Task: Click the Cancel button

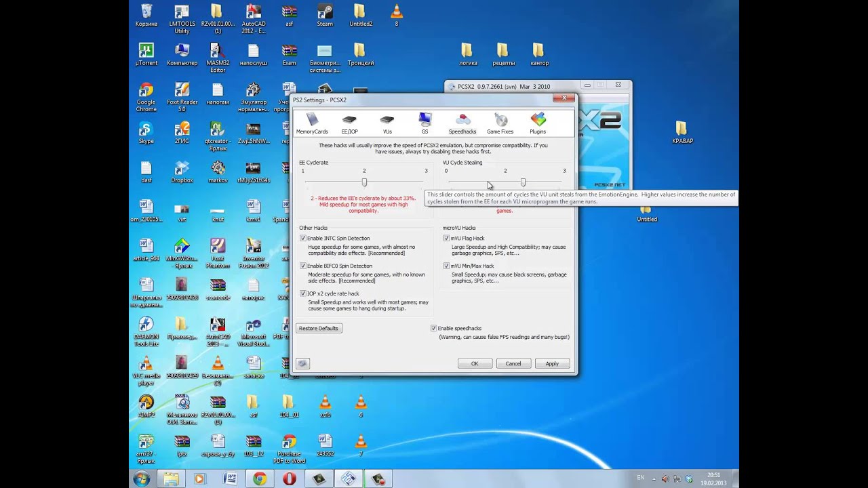Action: tap(513, 364)
